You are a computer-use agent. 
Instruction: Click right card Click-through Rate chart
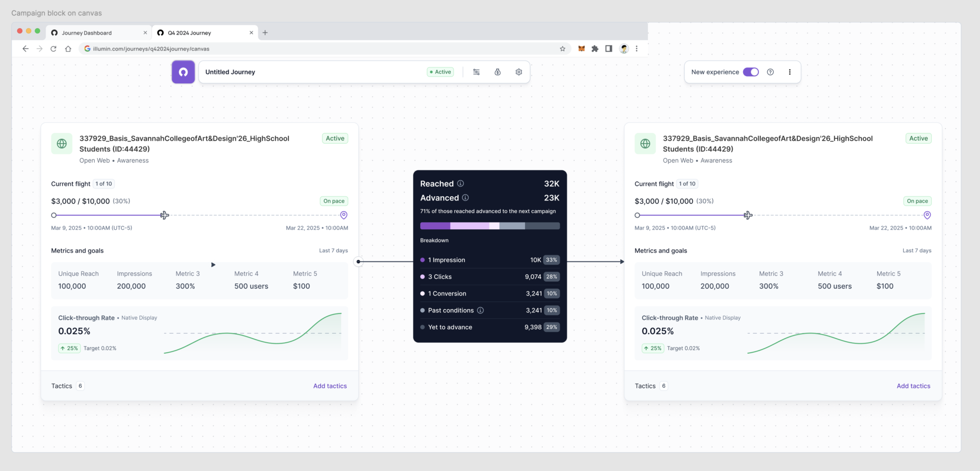tap(836, 333)
